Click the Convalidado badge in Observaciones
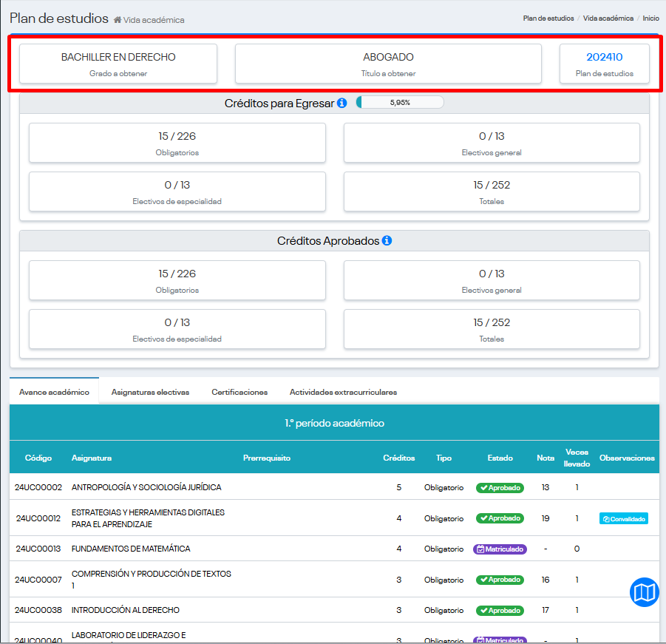 623,519
